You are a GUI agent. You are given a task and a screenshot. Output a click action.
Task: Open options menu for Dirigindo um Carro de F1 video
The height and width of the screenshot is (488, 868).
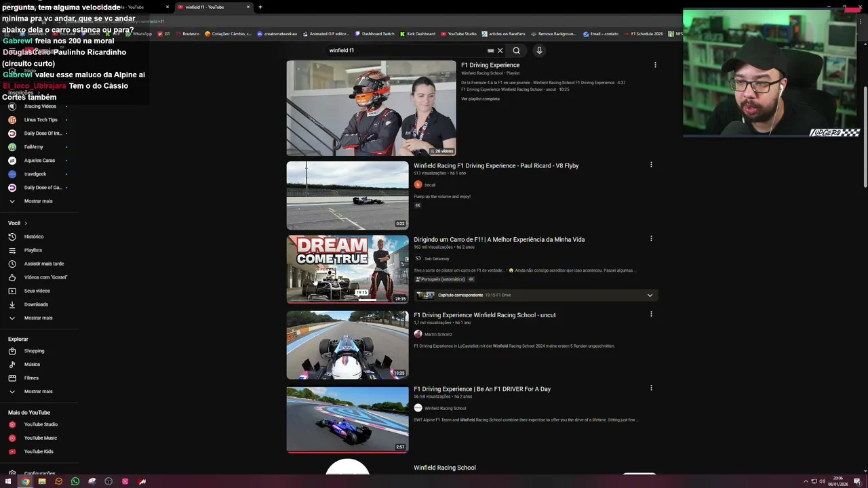(x=651, y=239)
